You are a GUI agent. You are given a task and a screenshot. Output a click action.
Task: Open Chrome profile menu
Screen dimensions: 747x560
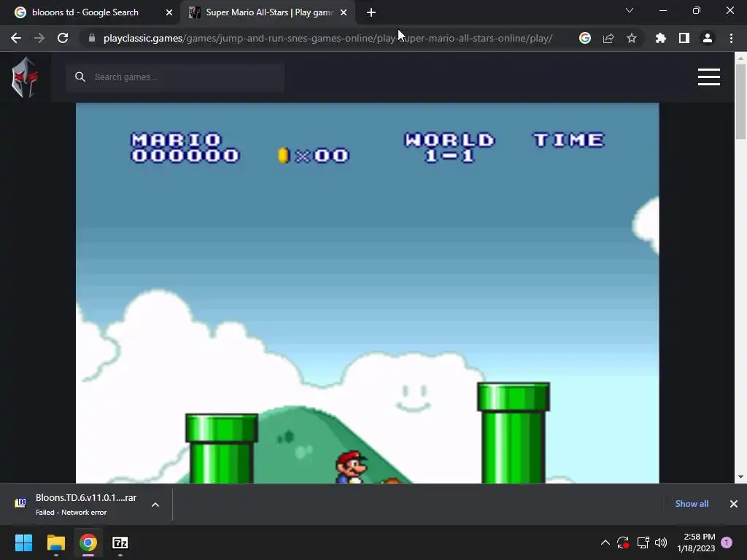coord(708,38)
